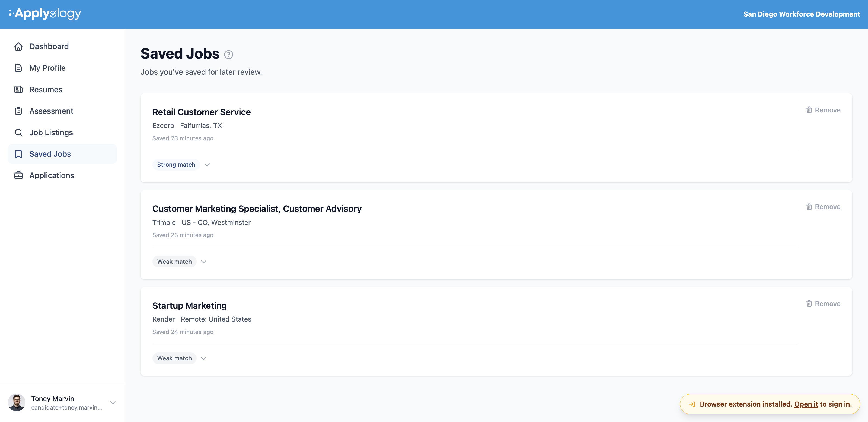This screenshot has width=868, height=422.
Task: Click Saved 23 minutes ago under Ezcorp
Action: pos(183,138)
